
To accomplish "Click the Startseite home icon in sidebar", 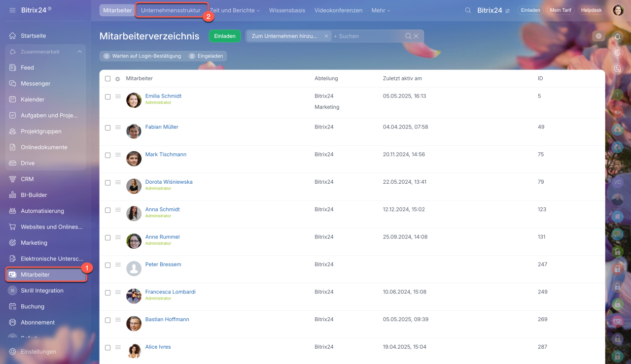I will pos(13,36).
